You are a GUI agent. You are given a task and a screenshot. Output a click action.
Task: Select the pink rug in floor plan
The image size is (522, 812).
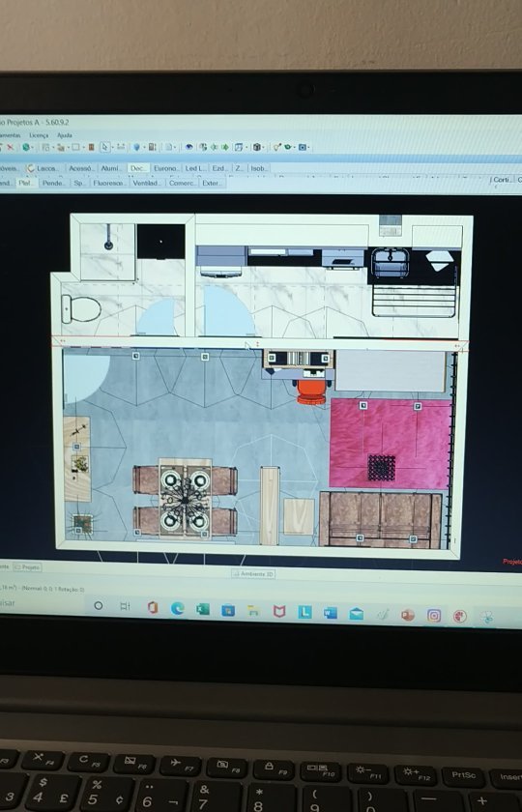(391, 444)
